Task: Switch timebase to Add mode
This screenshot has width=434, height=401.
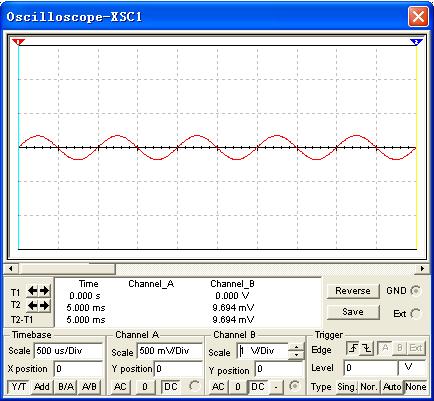Action: pyautogui.click(x=42, y=387)
